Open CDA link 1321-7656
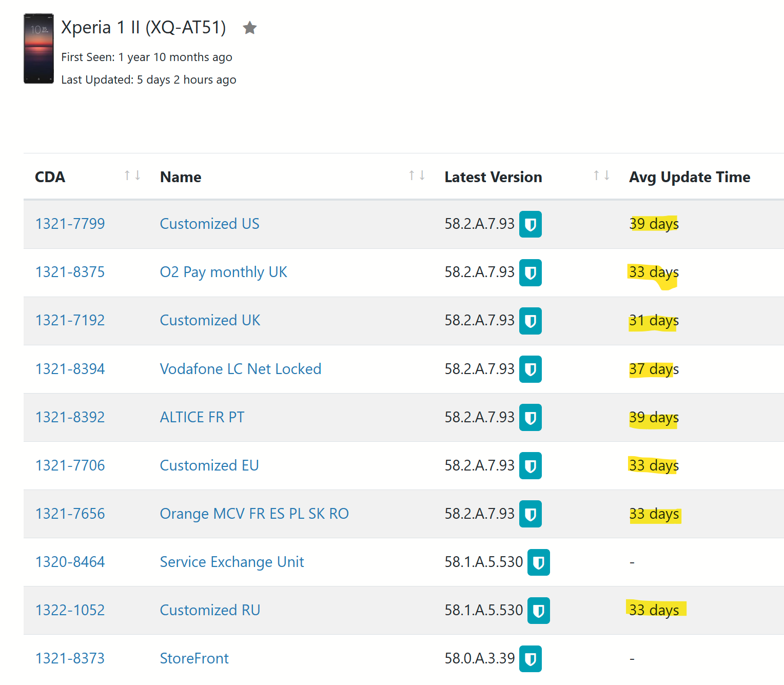 (70, 514)
